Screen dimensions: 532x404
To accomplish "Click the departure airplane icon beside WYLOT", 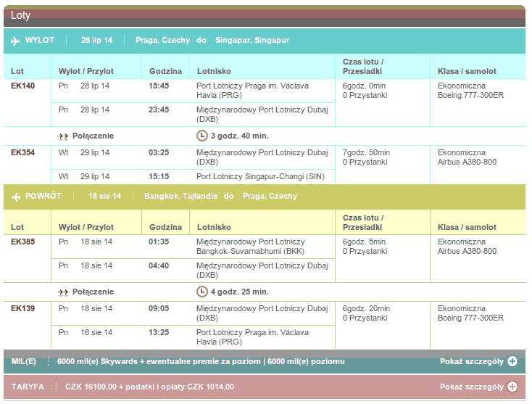I will [x=15, y=41].
